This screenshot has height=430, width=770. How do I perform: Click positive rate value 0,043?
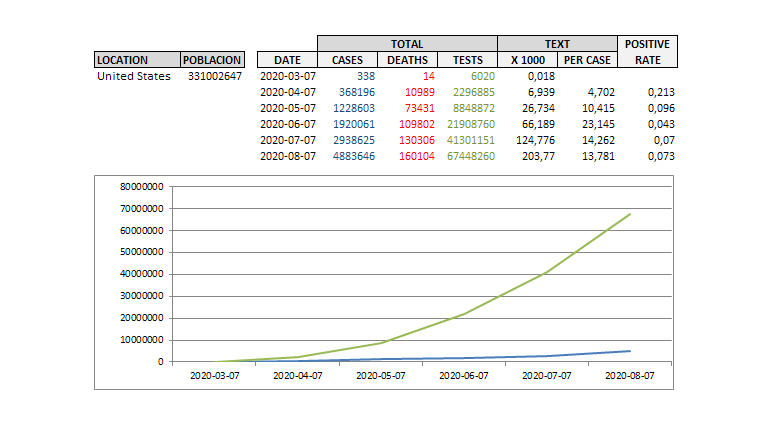tap(661, 124)
